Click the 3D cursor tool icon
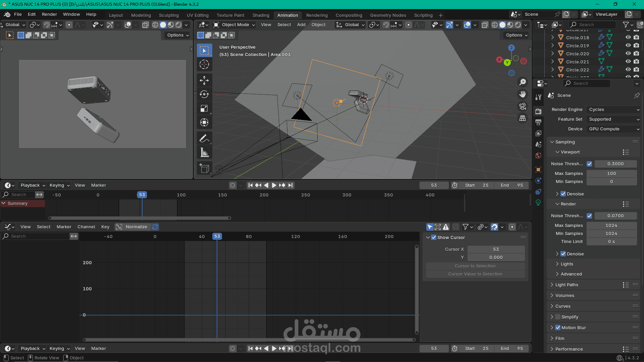 pos(204,64)
